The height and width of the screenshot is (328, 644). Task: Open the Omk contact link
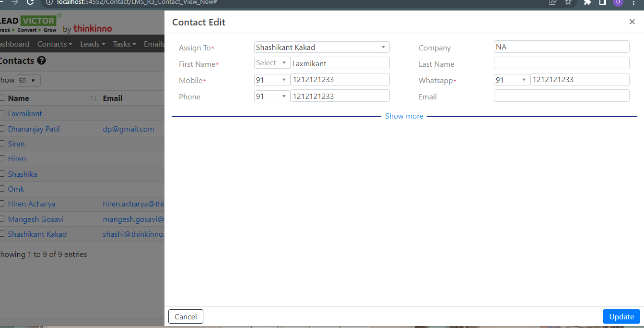16,189
